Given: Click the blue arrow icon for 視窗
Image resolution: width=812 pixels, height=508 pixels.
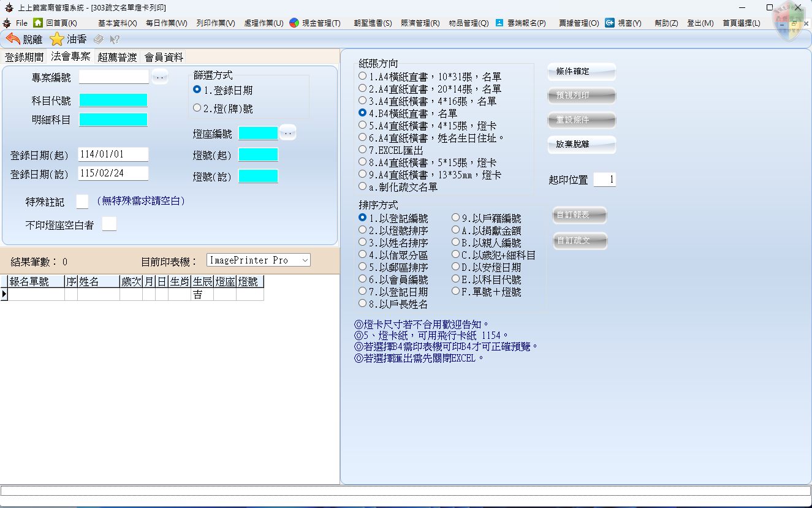Looking at the screenshot, I should point(610,23).
